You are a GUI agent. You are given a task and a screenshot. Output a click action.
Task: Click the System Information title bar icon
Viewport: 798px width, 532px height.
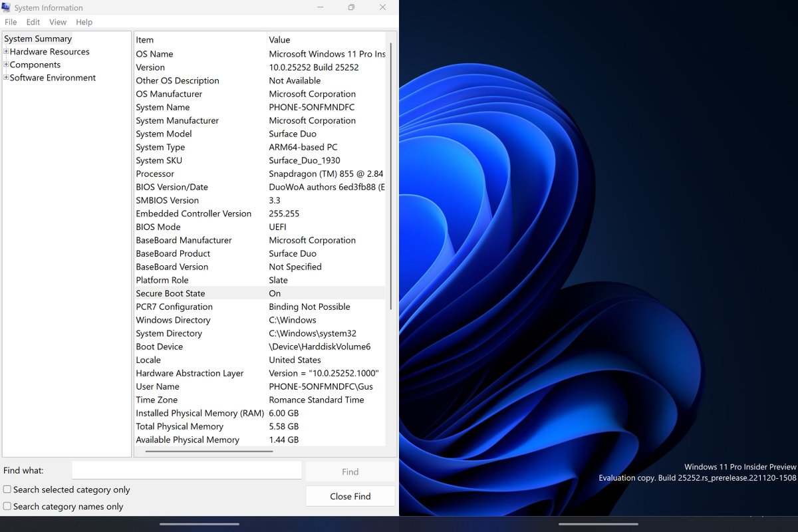pyautogui.click(x=7, y=7)
